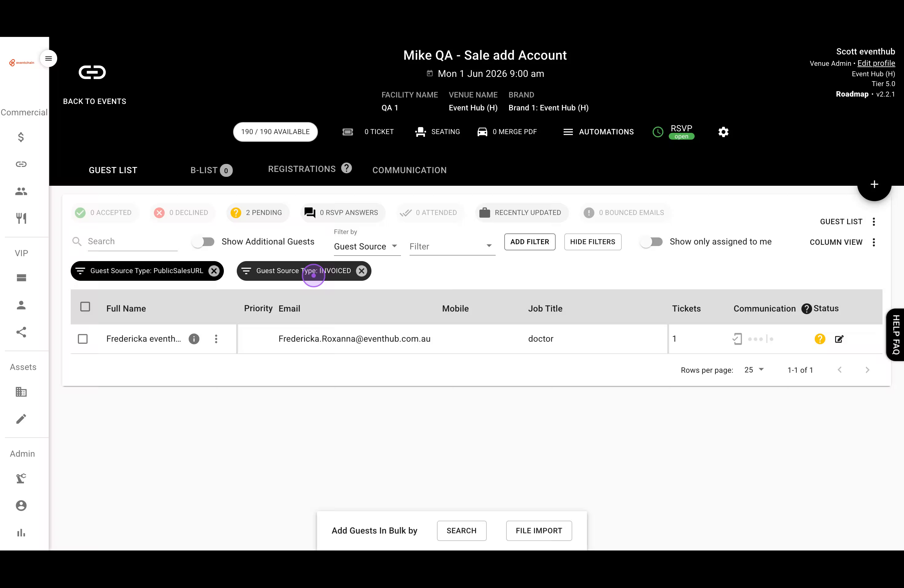Click the Hide Filters button

(593, 242)
